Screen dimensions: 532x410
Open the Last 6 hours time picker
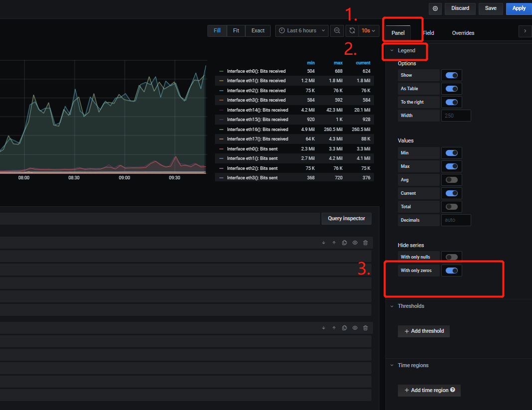click(x=301, y=30)
